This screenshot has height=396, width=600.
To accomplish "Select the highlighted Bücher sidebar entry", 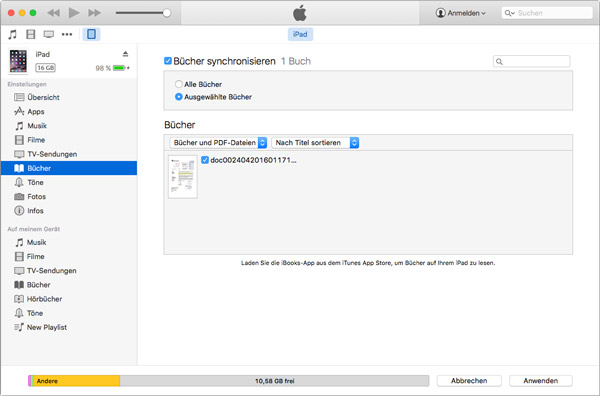I will 69,168.
